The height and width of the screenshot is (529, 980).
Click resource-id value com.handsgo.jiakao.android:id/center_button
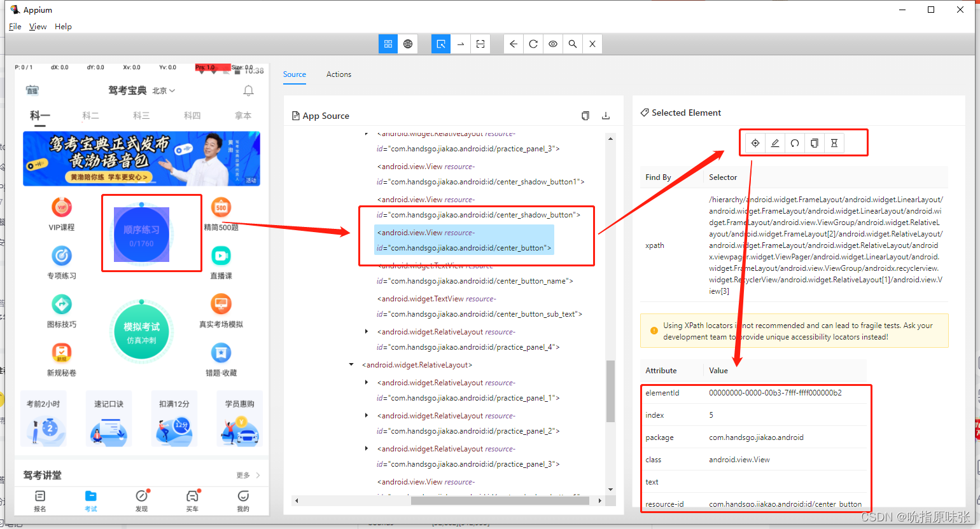coord(785,504)
